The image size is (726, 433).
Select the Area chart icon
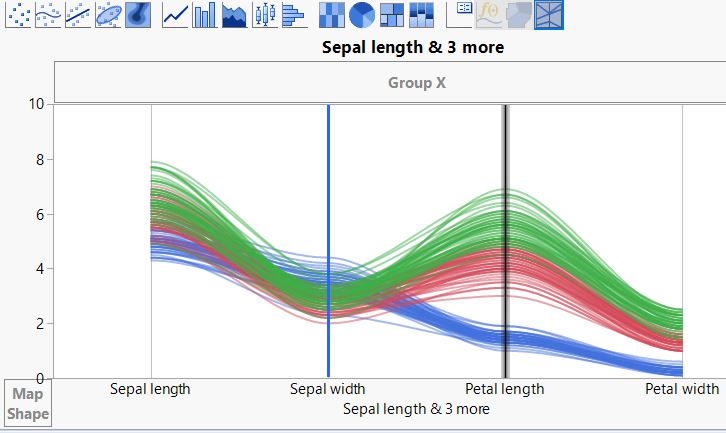[x=235, y=14]
